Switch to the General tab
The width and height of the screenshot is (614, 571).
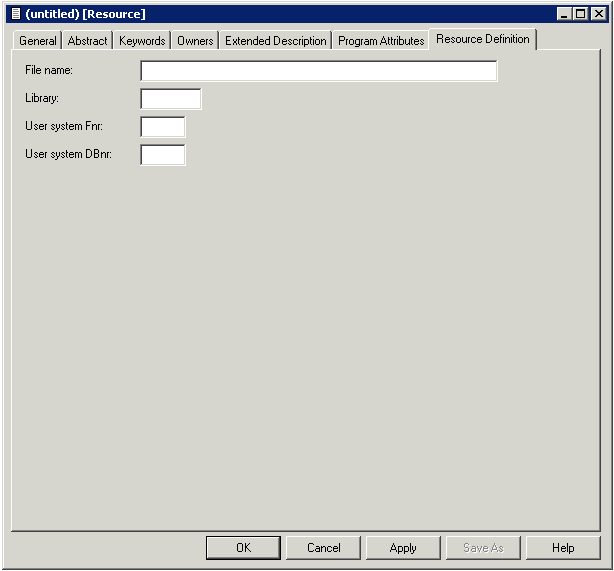(x=38, y=41)
